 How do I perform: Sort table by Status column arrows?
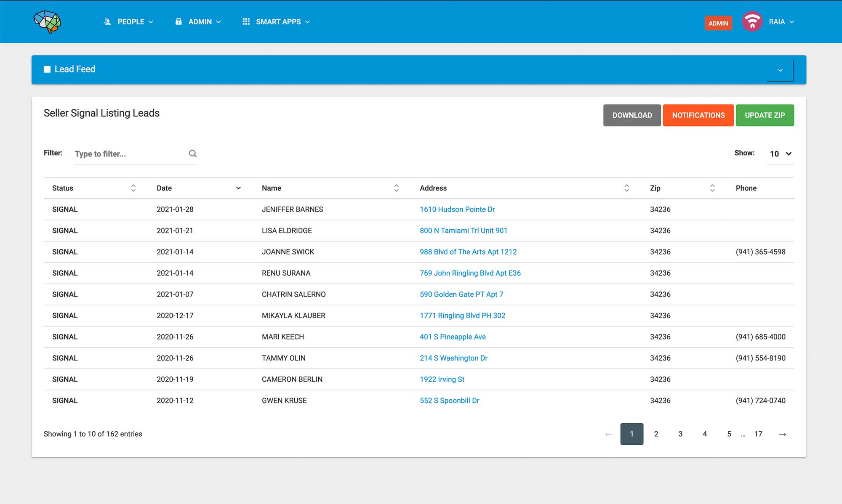[x=133, y=188]
